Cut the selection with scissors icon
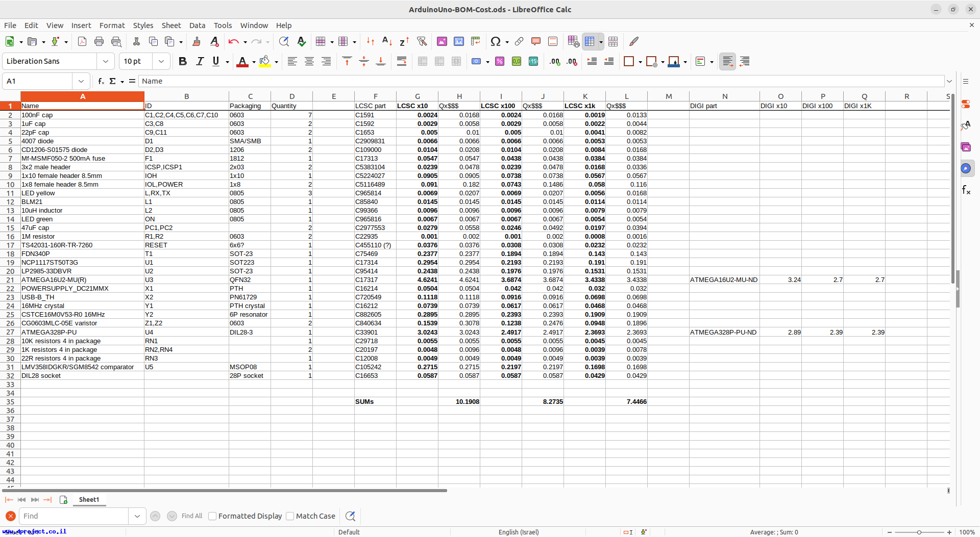980x537 pixels. 136,42
